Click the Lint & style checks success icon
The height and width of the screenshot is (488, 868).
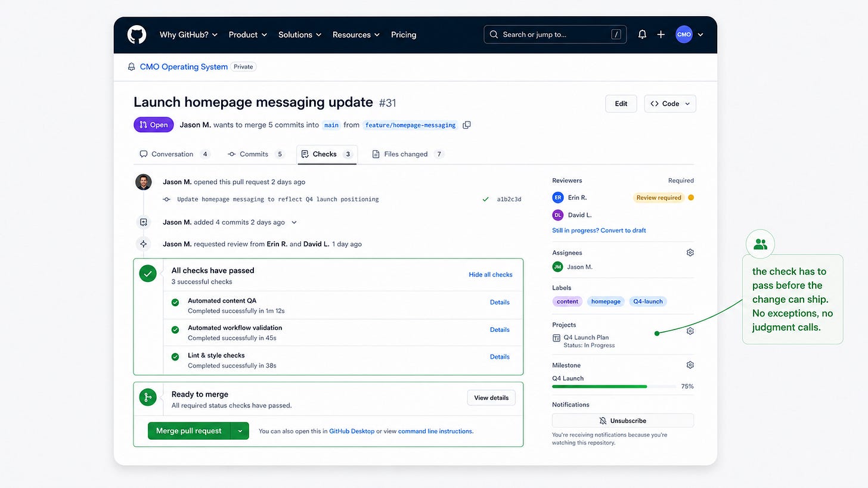(175, 357)
